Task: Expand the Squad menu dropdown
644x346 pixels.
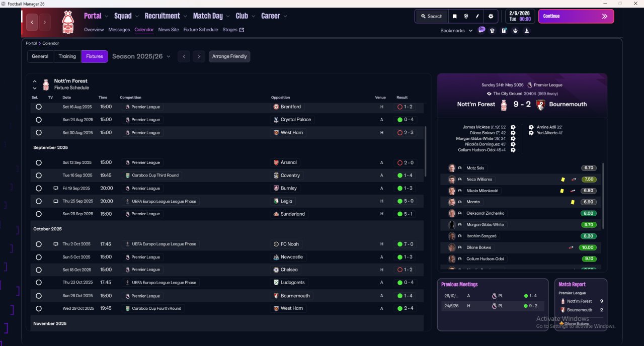Action: click(137, 16)
